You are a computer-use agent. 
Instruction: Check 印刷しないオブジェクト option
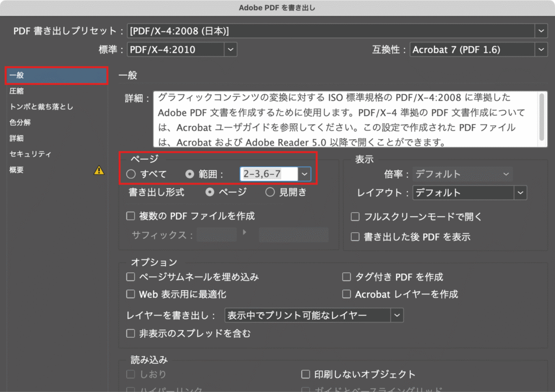(306, 374)
